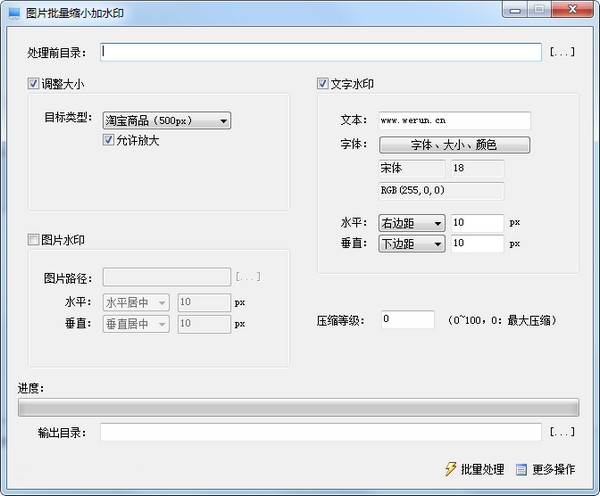600x496 pixels.
Task: Browse for the 输出目录 output folder
Action: [562, 432]
